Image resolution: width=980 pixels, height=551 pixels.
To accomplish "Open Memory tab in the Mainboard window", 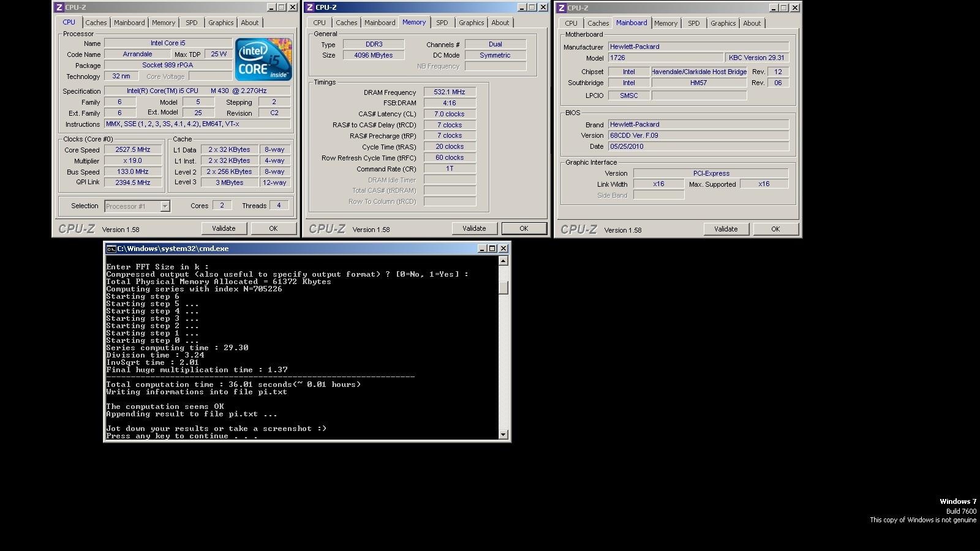I will pyautogui.click(x=665, y=23).
